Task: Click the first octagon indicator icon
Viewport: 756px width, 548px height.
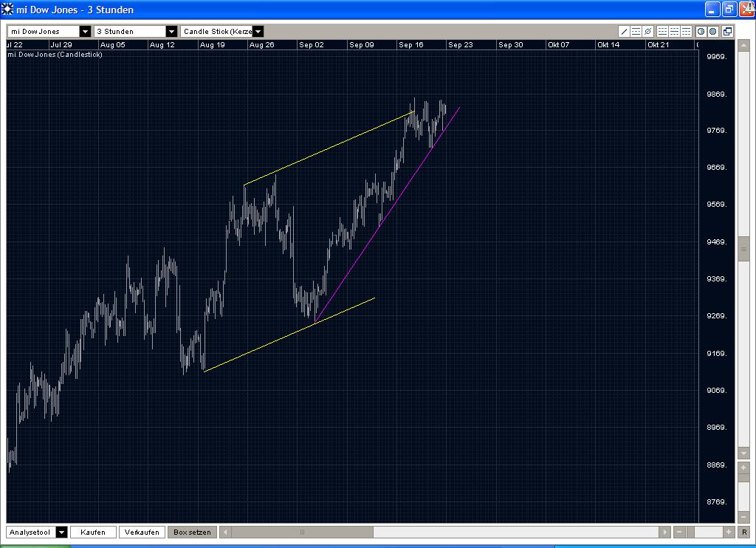Action: [701, 32]
